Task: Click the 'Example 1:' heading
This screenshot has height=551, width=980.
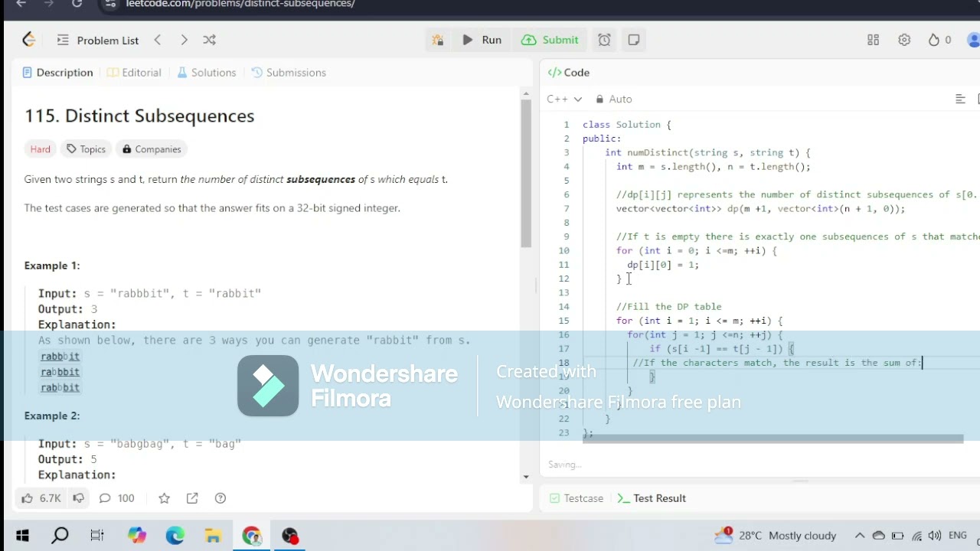Action: click(52, 266)
